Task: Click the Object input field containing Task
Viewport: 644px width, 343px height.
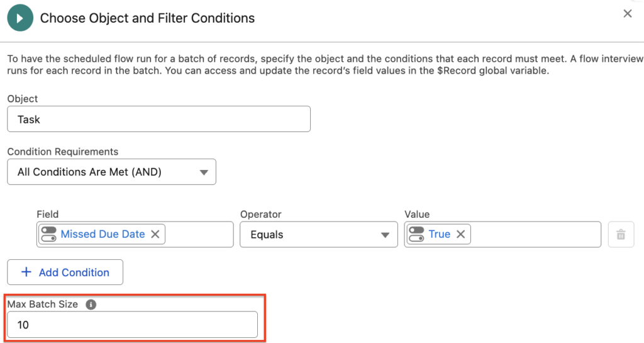Action: point(158,119)
